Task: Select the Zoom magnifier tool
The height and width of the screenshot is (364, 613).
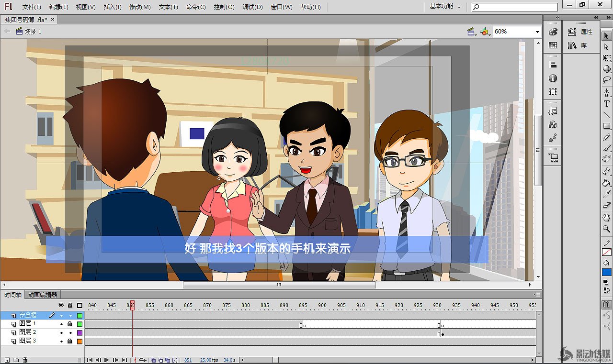Action: click(607, 229)
